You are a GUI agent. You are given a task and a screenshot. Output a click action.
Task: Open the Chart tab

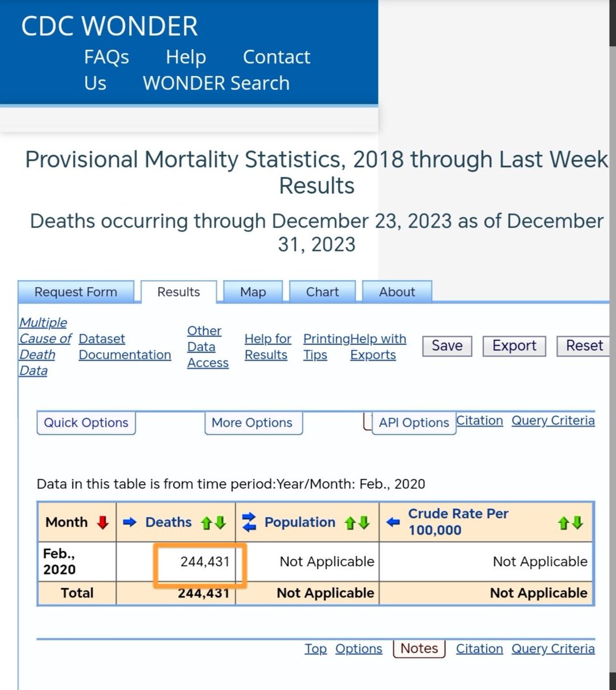click(x=322, y=292)
